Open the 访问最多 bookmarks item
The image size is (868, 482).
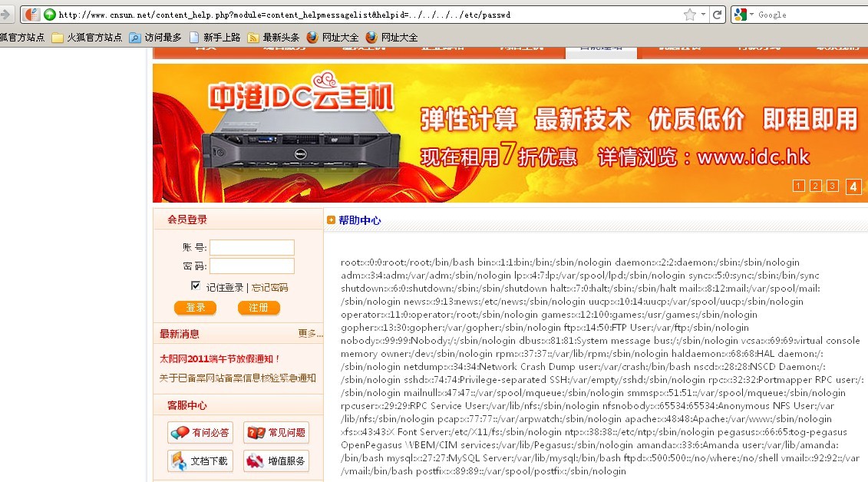156,38
